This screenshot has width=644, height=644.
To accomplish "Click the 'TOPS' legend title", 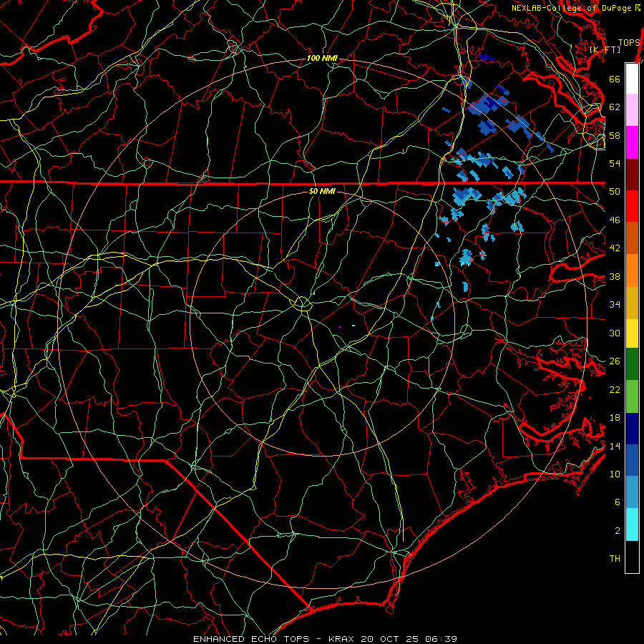I will click(x=629, y=42).
